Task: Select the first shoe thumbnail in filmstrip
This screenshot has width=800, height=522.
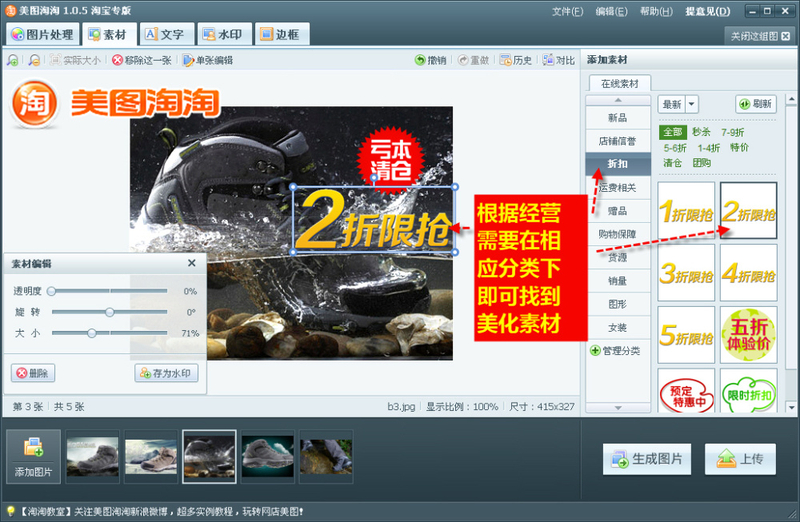Action: click(92, 456)
